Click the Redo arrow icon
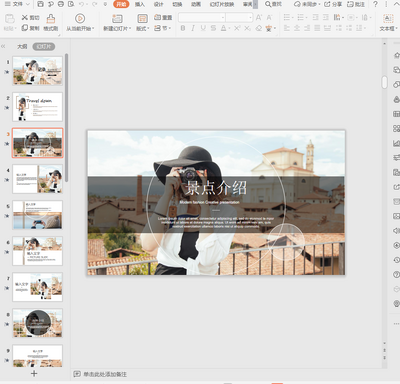400x384 pixels. pyautogui.click(x=95, y=4)
